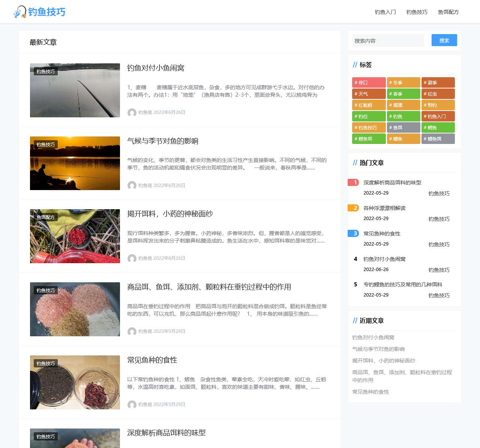Open main-list article title 深度解析商品饵料的味型
480x448 pixels.
click(166, 433)
